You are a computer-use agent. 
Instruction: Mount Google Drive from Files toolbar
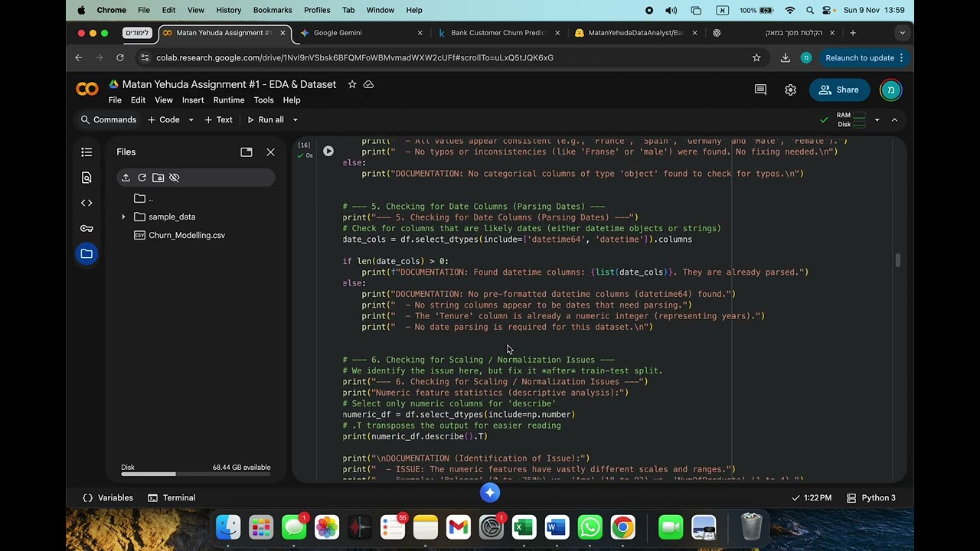click(x=158, y=178)
